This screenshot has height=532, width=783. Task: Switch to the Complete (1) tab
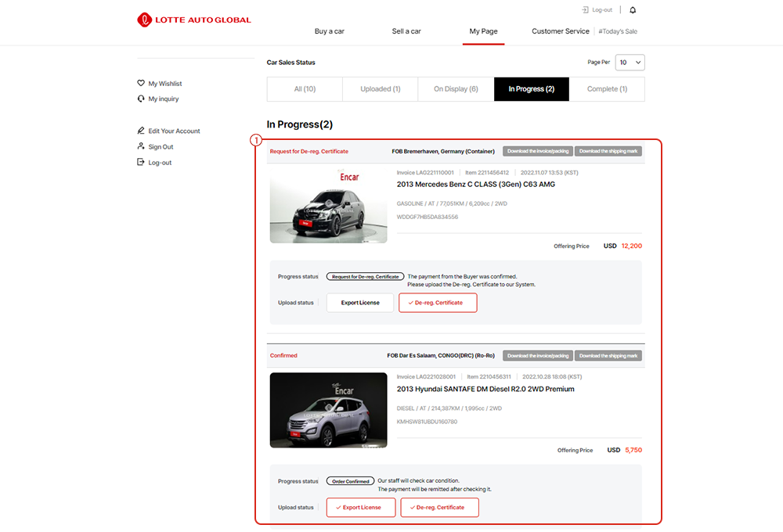point(607,89)
